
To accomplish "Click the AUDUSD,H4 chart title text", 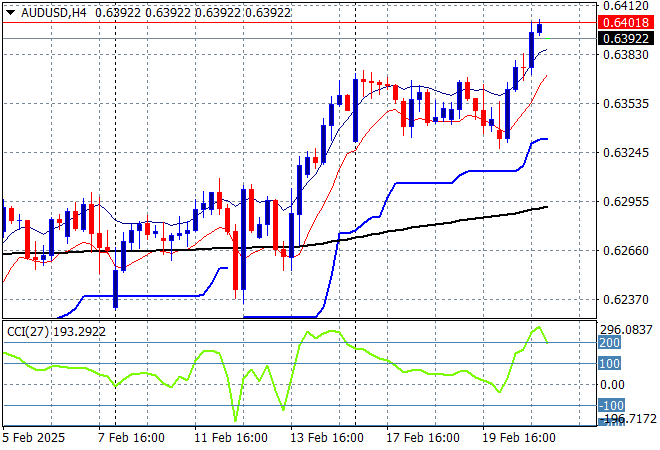I will (53, 13).
